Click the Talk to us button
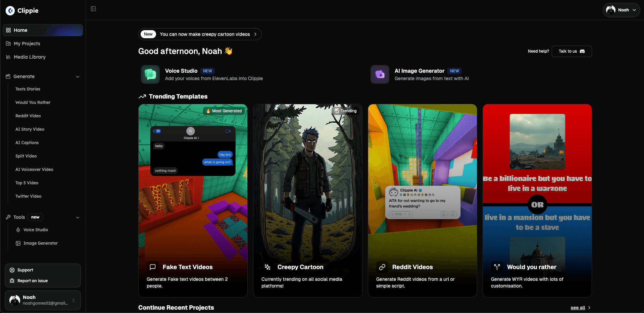This screenshot has height=313, width=644. pos(572,51)
